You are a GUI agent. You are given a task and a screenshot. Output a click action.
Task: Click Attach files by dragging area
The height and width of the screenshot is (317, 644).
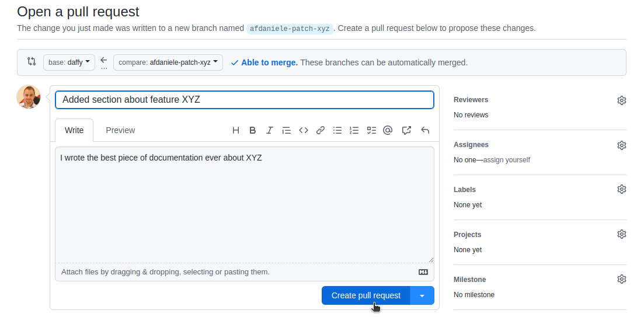point(245,272)
